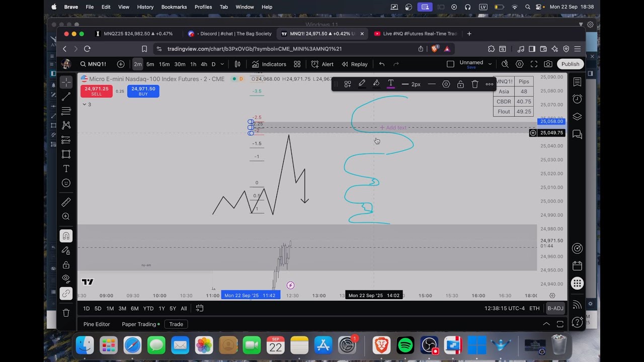Screen dimensions: 644x362
Task: Switch to the Live NQ Futures browser tab
Action: tap(416, 34)
